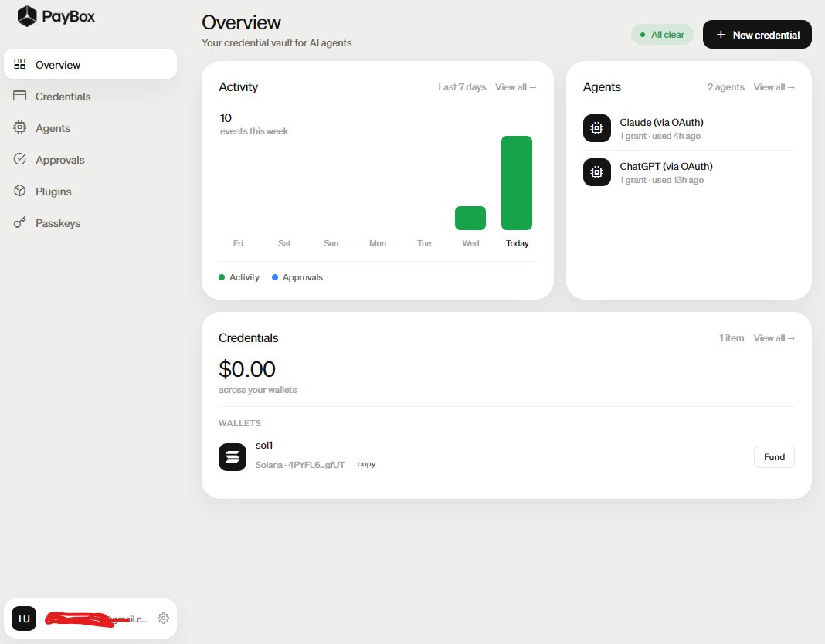Click the Activity legend label

[244, 277]
